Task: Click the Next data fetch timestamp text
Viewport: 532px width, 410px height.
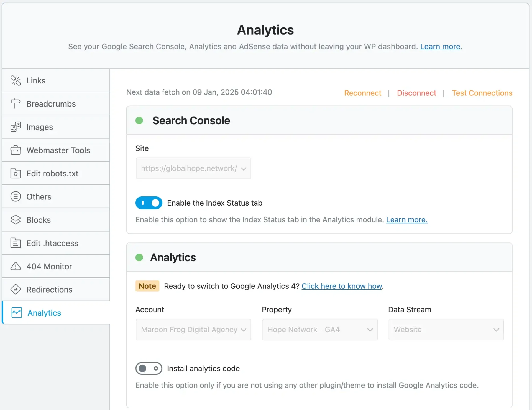Action: 199,92
